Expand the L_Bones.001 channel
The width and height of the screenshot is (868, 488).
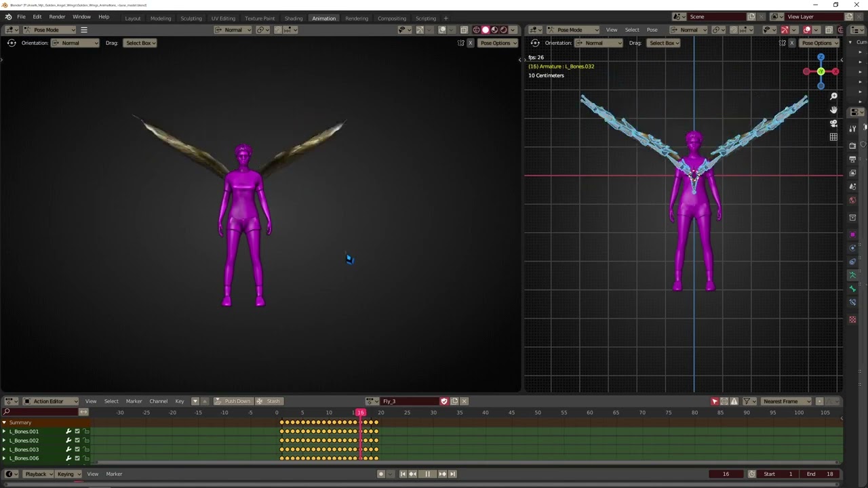point(4,432)
